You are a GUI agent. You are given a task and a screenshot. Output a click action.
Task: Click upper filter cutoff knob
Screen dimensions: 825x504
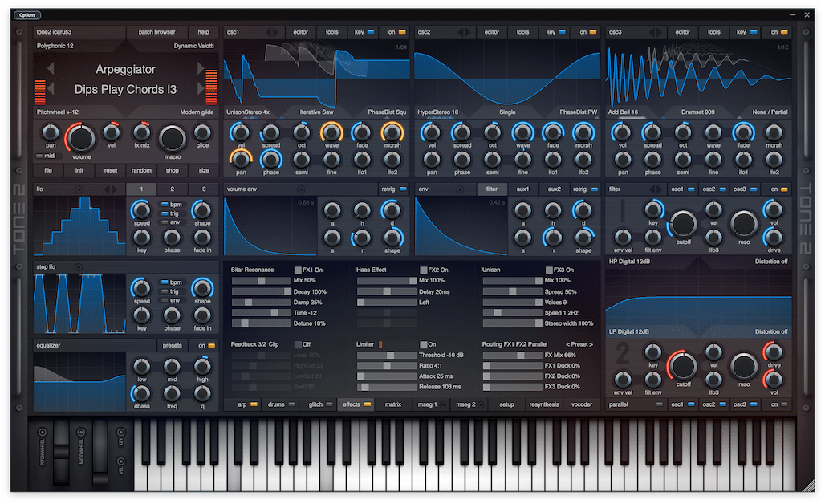click(683, 224)
